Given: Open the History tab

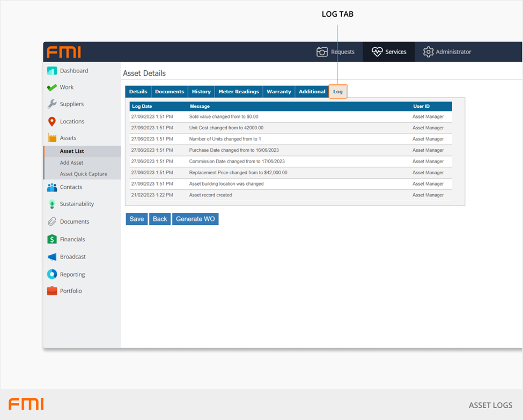Looking at the screenshot, I should point(201,92).
